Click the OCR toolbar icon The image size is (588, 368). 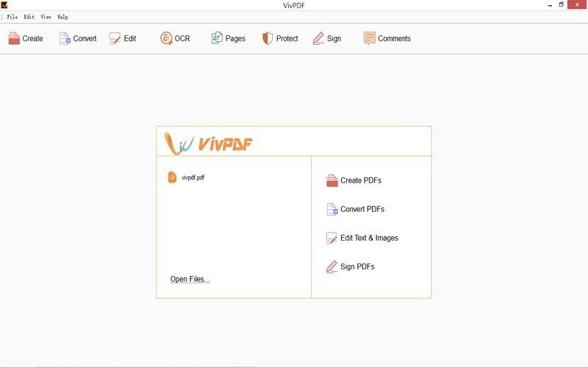point(166,38)
